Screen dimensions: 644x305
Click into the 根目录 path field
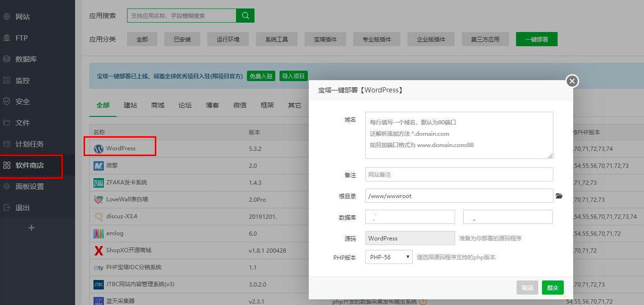[459, 196]
